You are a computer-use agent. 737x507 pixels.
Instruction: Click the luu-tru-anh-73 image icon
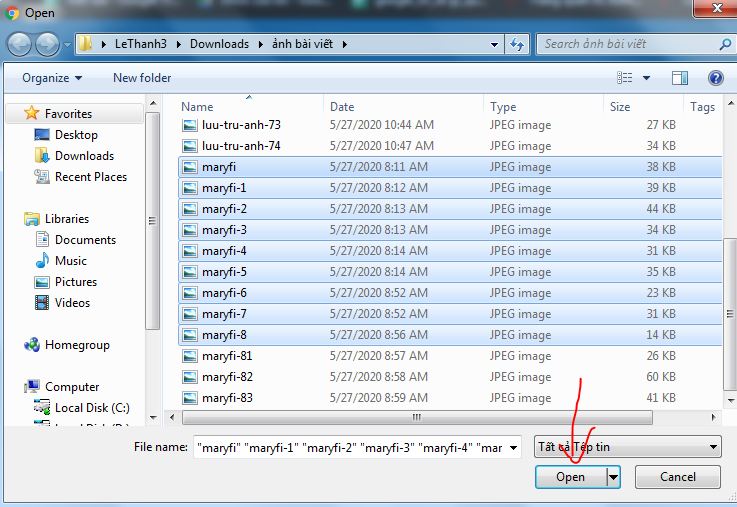190,125
